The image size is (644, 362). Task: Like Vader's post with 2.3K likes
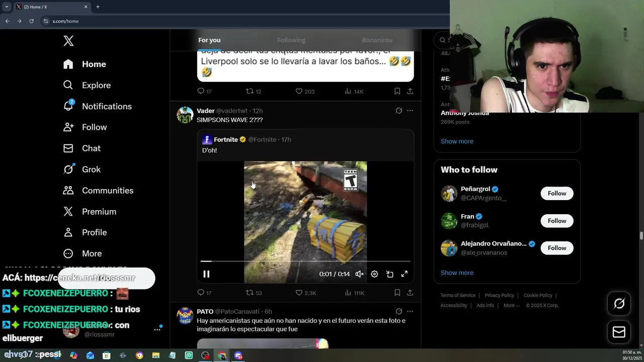click(x=305, y=293)
